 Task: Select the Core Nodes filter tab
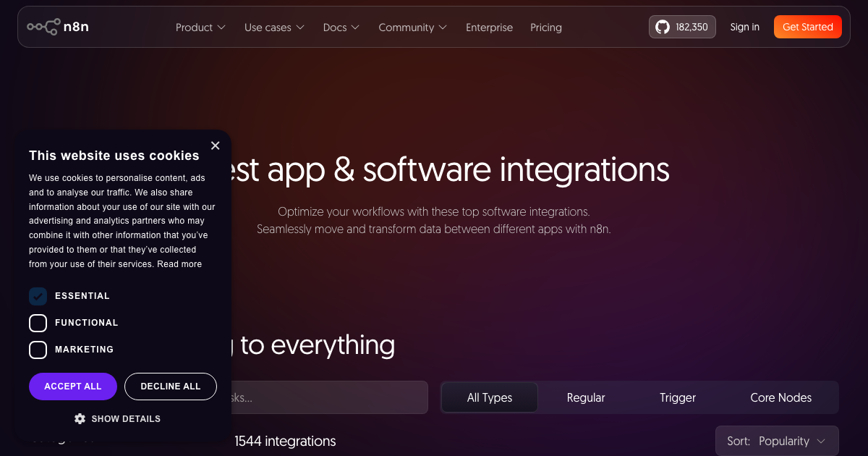pyautogui.click(x=781, y=397)
